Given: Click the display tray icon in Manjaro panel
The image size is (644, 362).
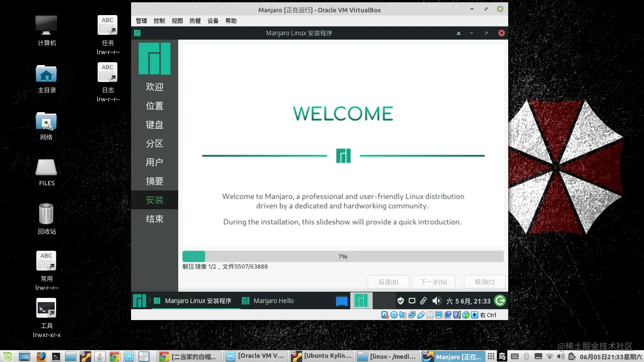Looking at the screenshot, I should [x=412, y=301].
